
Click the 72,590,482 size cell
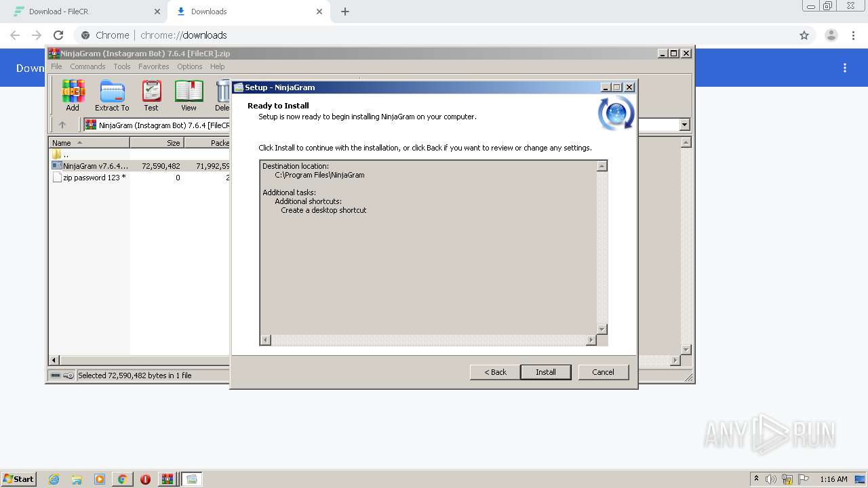161,166
